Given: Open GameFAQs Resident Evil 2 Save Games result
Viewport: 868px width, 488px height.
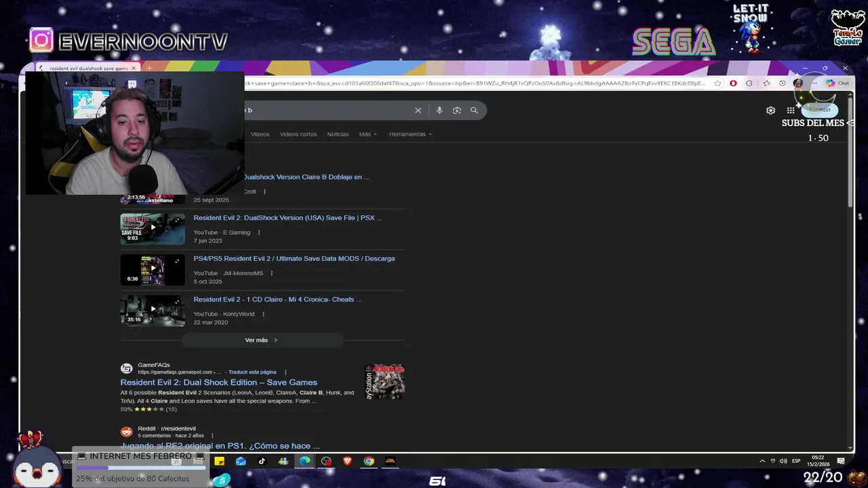Looking at the screenshot, I should point(218,382).
